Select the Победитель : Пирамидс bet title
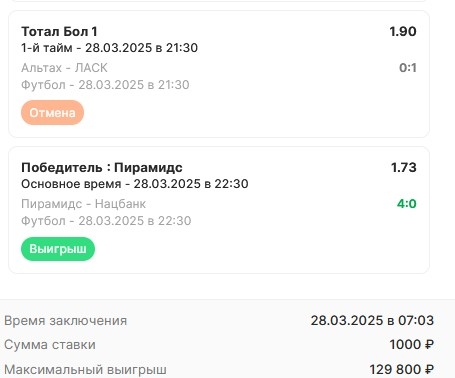The width and height of the screenshot is (455, 378). (x=102, y=167)
